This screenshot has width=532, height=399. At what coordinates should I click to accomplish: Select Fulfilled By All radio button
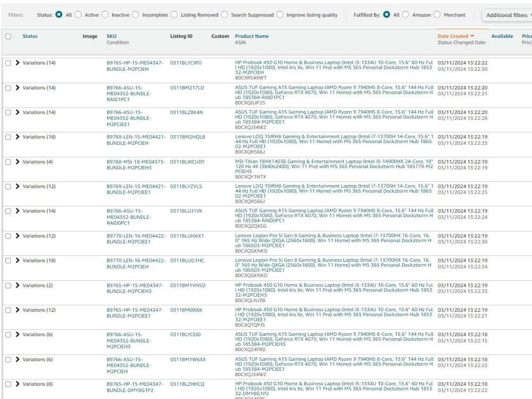tap(386, 14)
